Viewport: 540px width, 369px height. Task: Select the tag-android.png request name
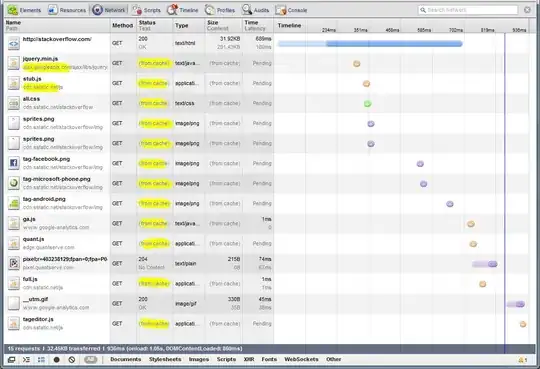tap(44, 199)
